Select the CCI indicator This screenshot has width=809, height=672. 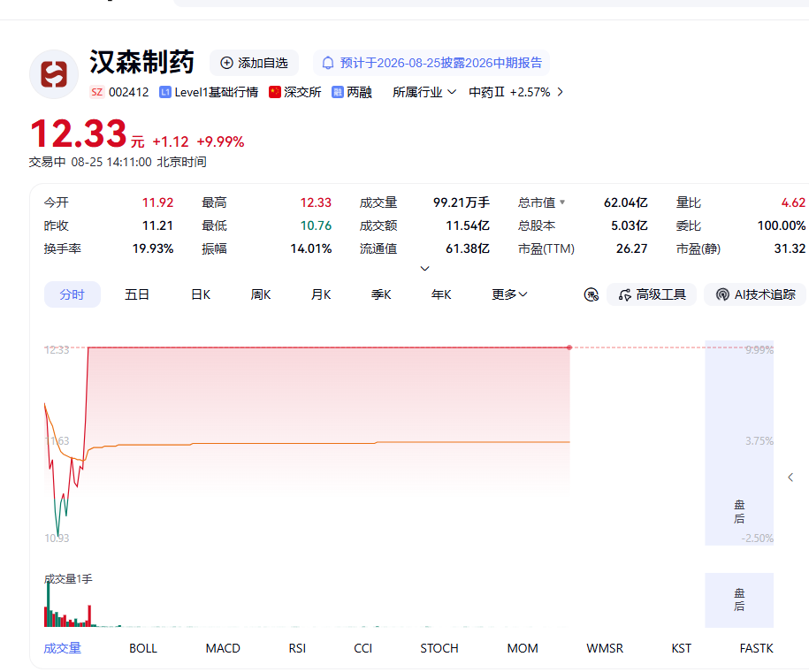pos(363,648)
